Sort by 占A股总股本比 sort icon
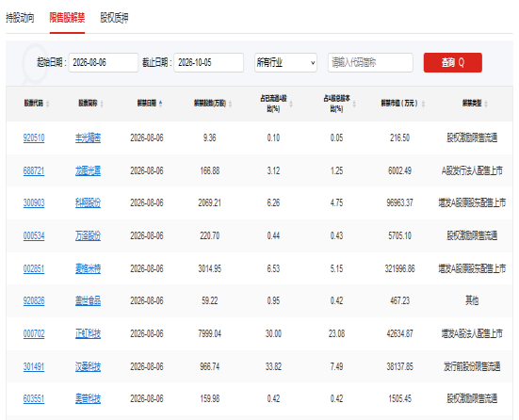This screenshot has width=519, height=420. point(354,104)
